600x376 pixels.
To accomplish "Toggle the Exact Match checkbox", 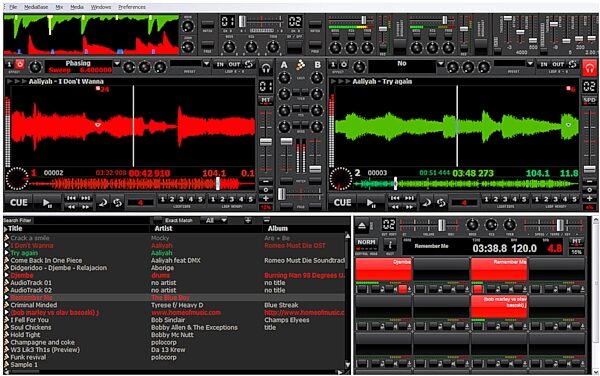I will 158,220.
